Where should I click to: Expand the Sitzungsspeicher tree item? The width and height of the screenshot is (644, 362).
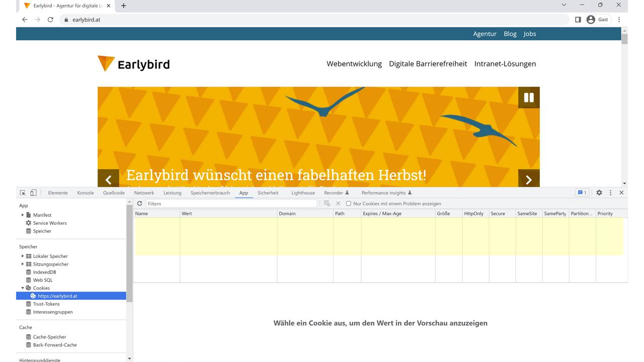[x=22, y=264]
